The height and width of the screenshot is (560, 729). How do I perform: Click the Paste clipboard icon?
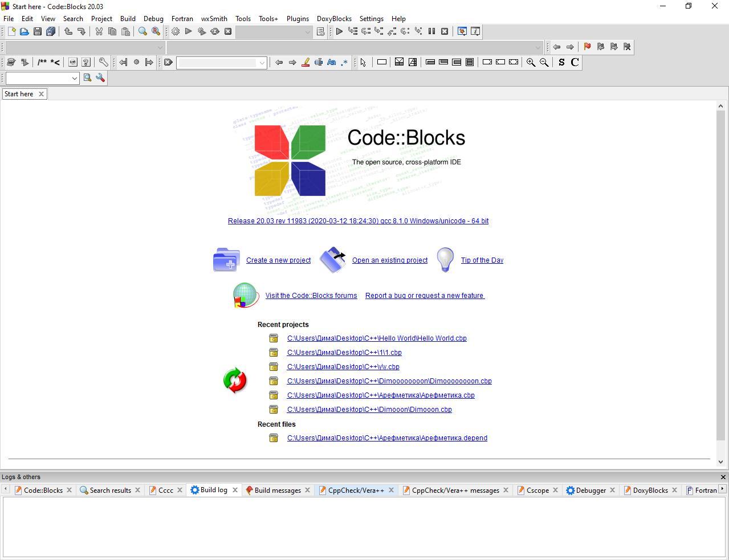point(125,32)
